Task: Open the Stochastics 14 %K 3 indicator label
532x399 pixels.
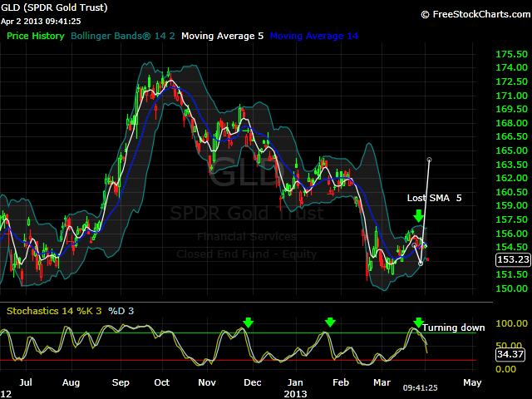Action: point(54,311)
